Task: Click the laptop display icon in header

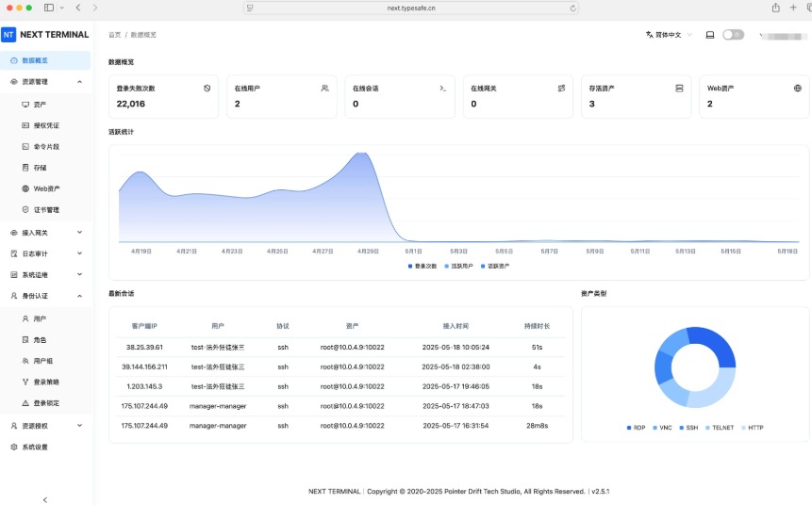Action: click(x=710, y=35)
